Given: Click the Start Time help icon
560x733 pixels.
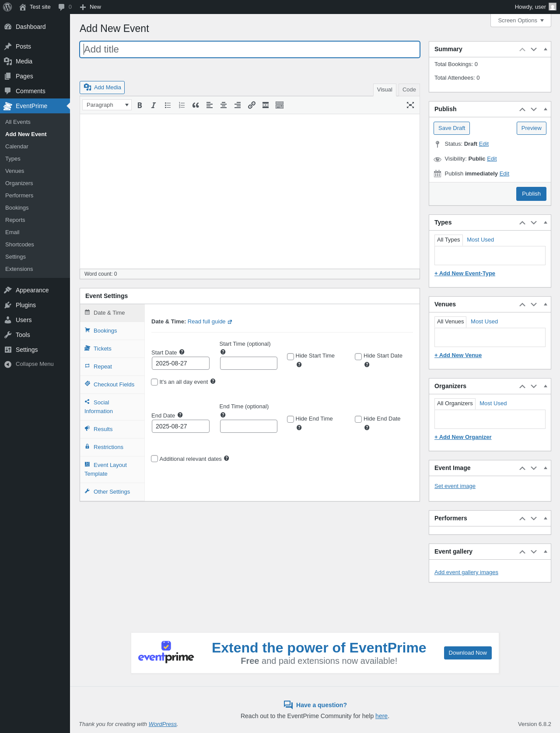Looking at the screenshot, I should pos(223,352).
